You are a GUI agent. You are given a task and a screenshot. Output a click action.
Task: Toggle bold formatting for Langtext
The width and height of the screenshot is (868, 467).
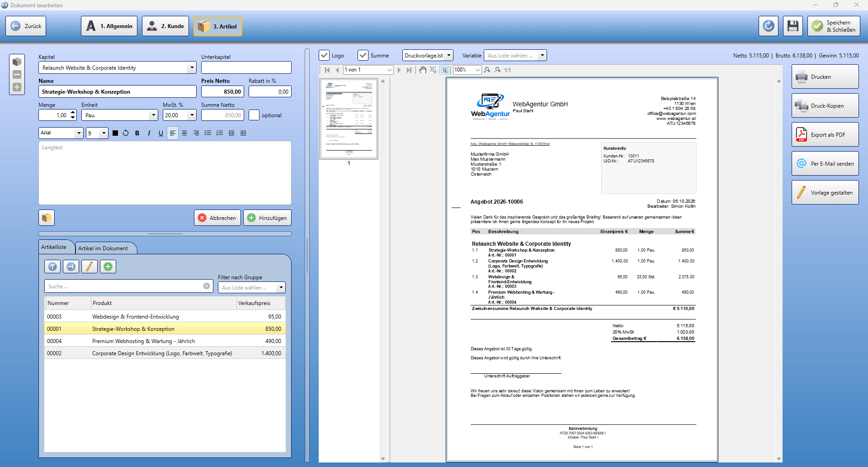[x=137, y=133]
